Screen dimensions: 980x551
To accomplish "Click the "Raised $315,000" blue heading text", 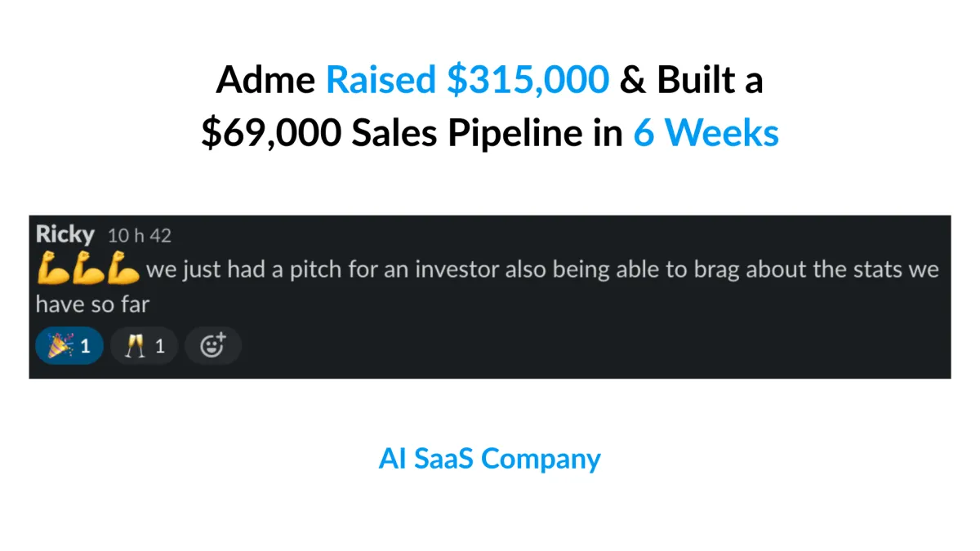I will (x=467, y=80).
